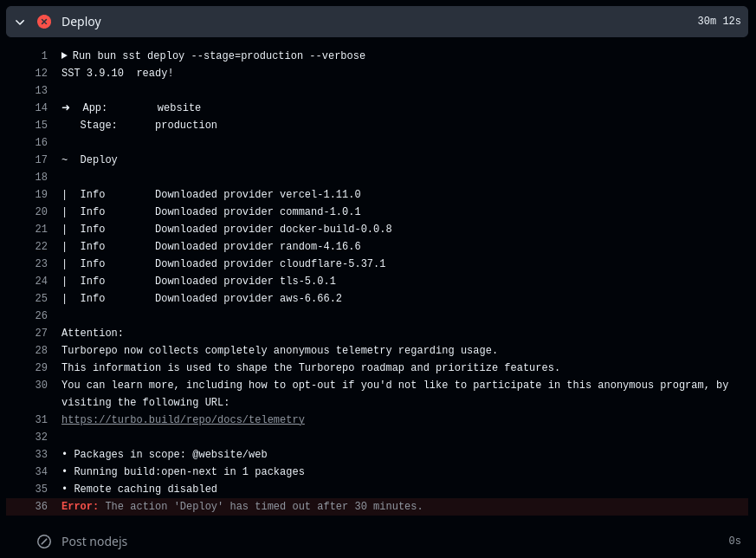The height and width of the screenshot is (558, 756).
Task: Click line number 30
Action: point(41,386)
